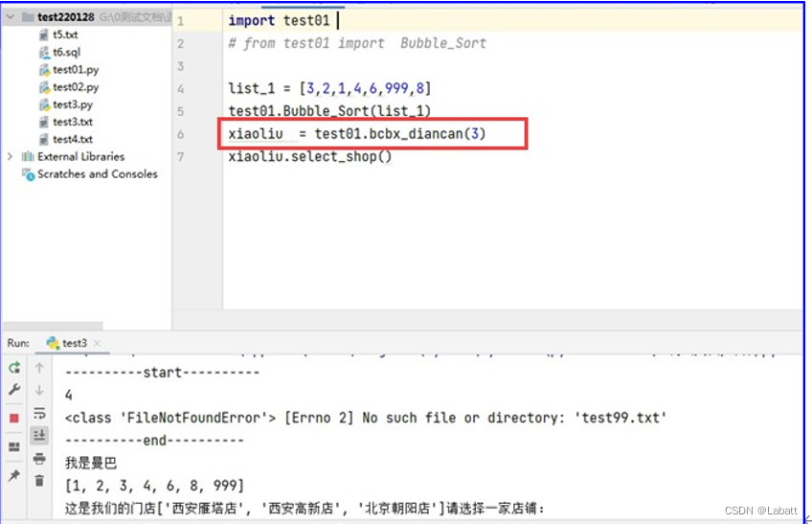Open test4.txt file
This screenshot has width=812, height=524.
pyautogui.click(x=73, y=139)
